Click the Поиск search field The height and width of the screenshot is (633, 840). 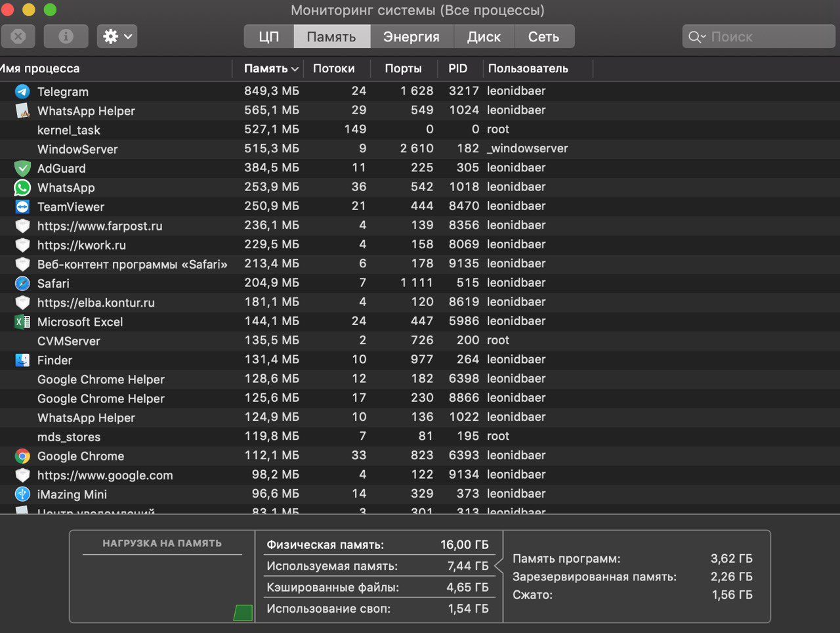click(x=759, y=37)
